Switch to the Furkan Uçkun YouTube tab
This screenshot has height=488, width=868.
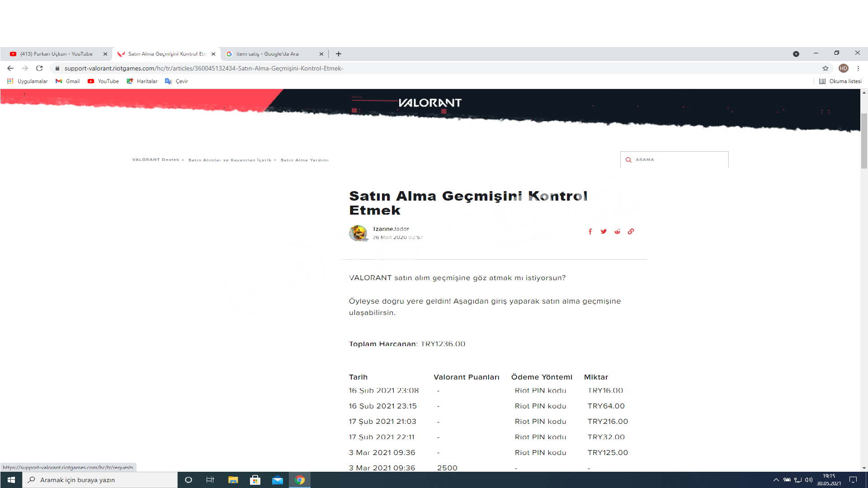[56, 54]
